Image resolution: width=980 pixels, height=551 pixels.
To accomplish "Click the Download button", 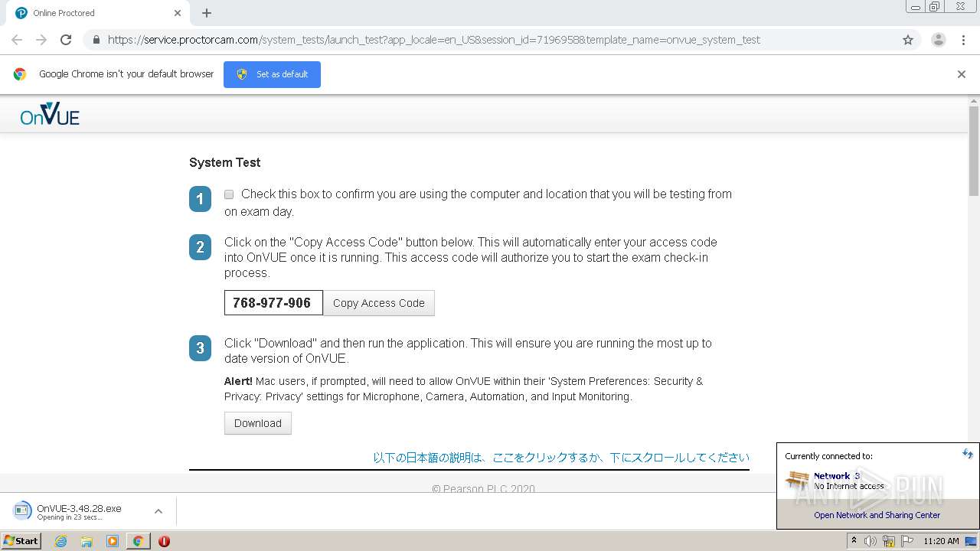I will click(x=258, y=423).
